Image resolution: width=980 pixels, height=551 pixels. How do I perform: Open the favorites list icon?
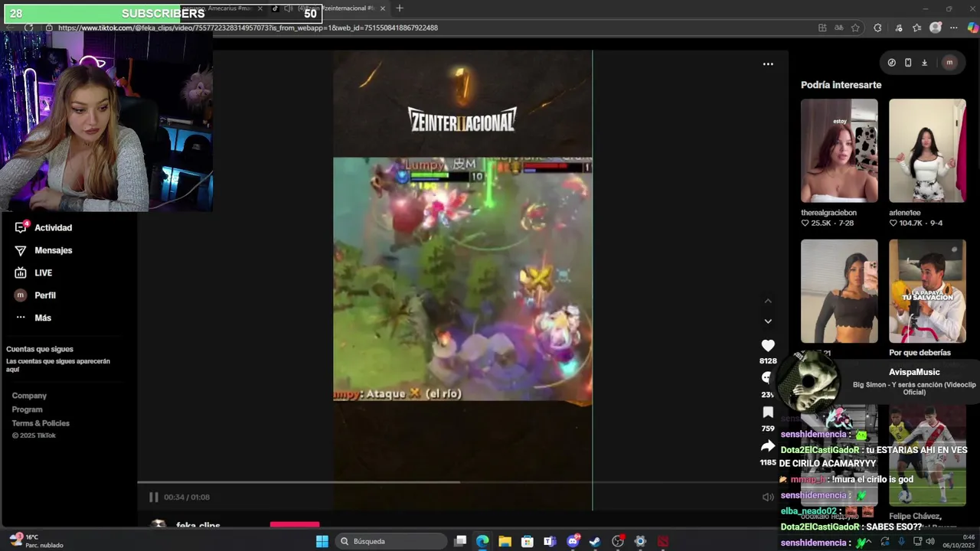[917, 28]
